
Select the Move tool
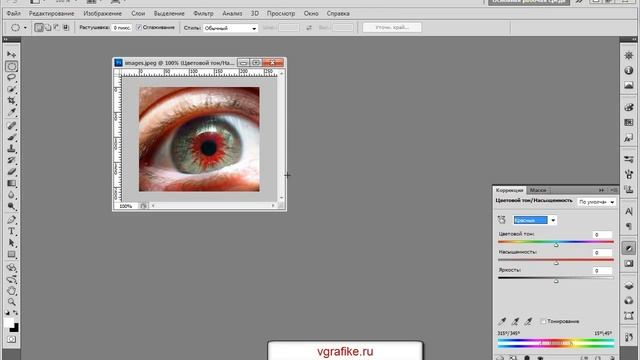(x=11, y=54)
